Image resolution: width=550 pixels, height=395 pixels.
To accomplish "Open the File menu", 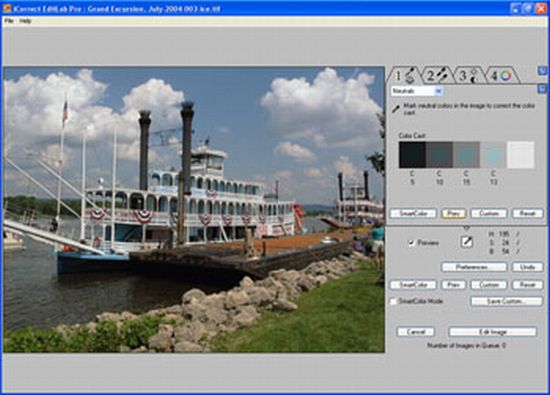I will [x=9, y=21].
